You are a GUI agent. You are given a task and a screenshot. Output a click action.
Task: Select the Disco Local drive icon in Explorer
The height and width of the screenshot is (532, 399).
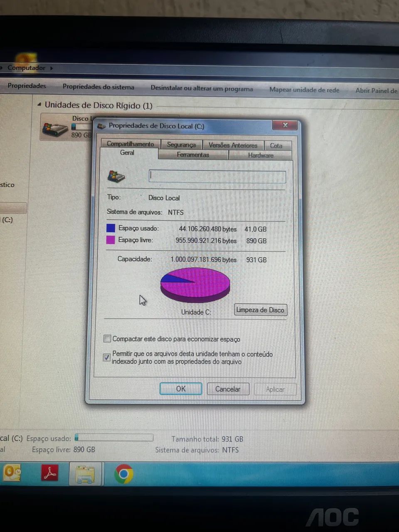pyautogui.click(x=55, y=129)
